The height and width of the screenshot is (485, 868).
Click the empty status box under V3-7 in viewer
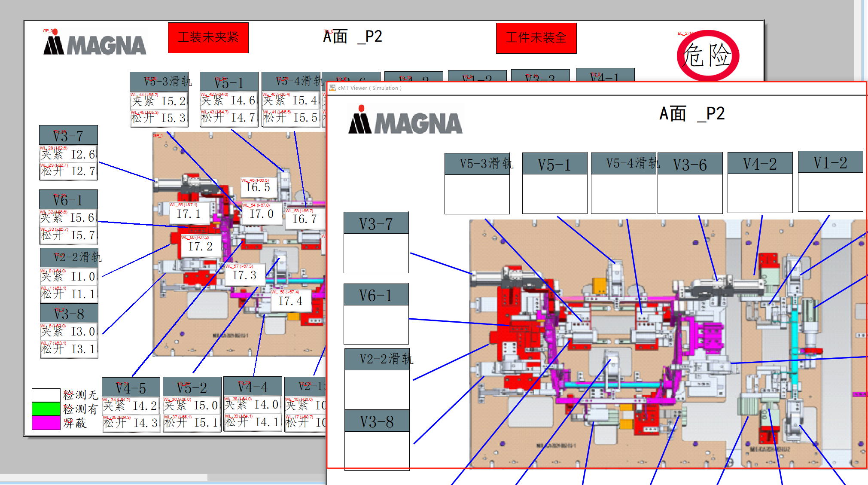[x=376, y=253]
